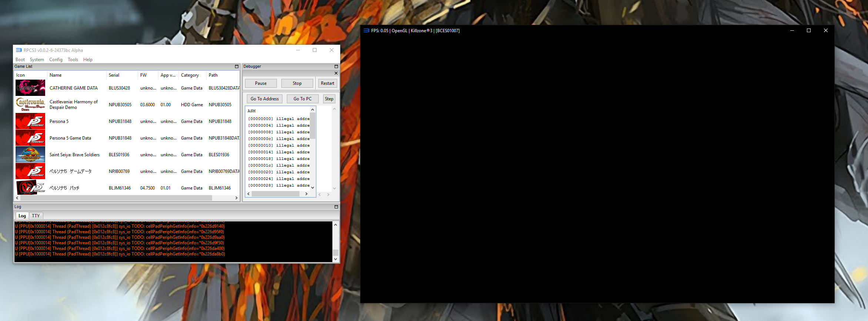Click the "BLUS30428" serial cell

point(119,88)
